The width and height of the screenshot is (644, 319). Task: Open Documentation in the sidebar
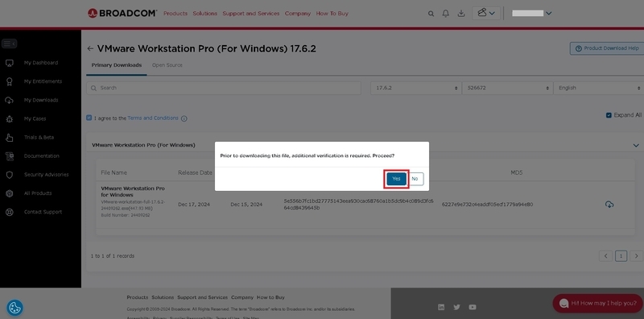click(41, 156)
